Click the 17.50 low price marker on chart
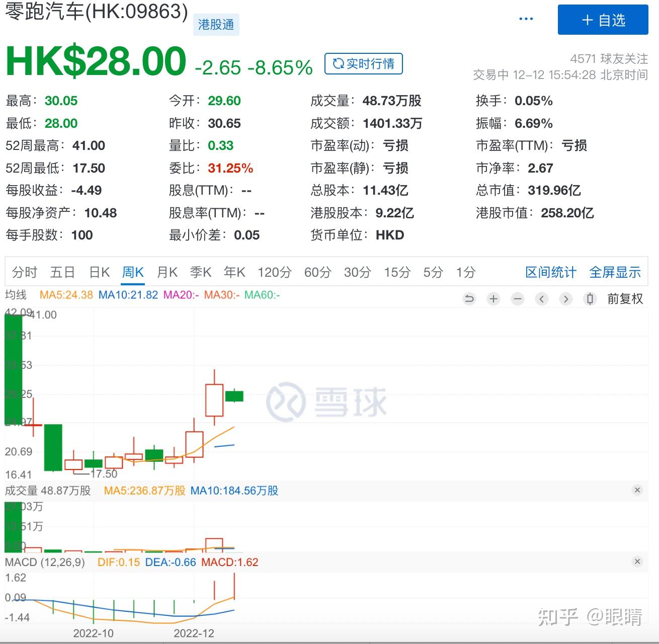 coord(104,473)
